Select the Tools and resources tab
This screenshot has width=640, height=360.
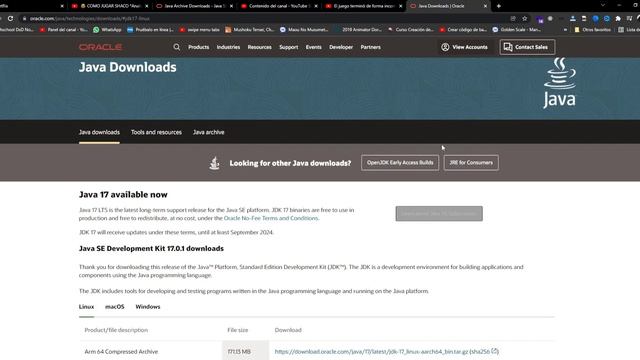(x=156, y=132)
